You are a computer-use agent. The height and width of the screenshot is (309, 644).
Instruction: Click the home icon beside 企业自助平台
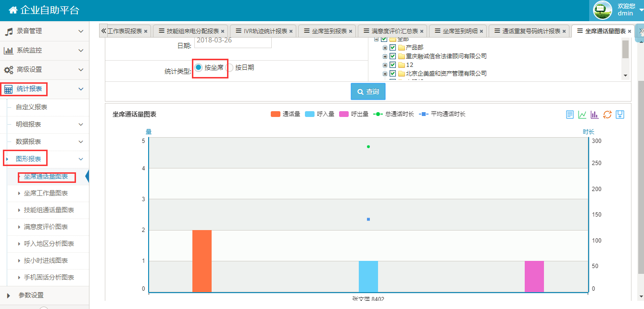point(13,11)
